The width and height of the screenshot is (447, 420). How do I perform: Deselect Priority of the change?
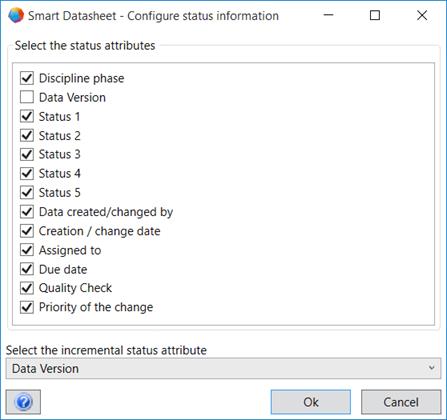click(x=27, y=307)
